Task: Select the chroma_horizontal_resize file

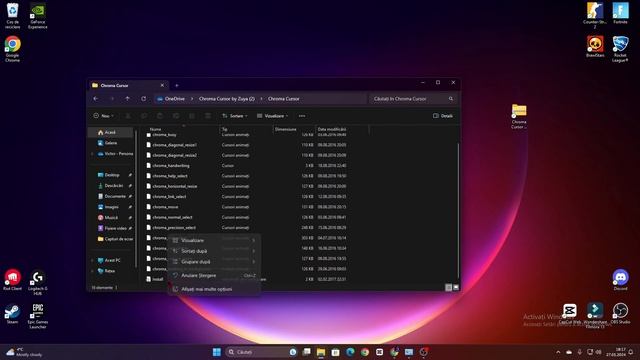Action: pyautogui.click(x=174, y=186)
